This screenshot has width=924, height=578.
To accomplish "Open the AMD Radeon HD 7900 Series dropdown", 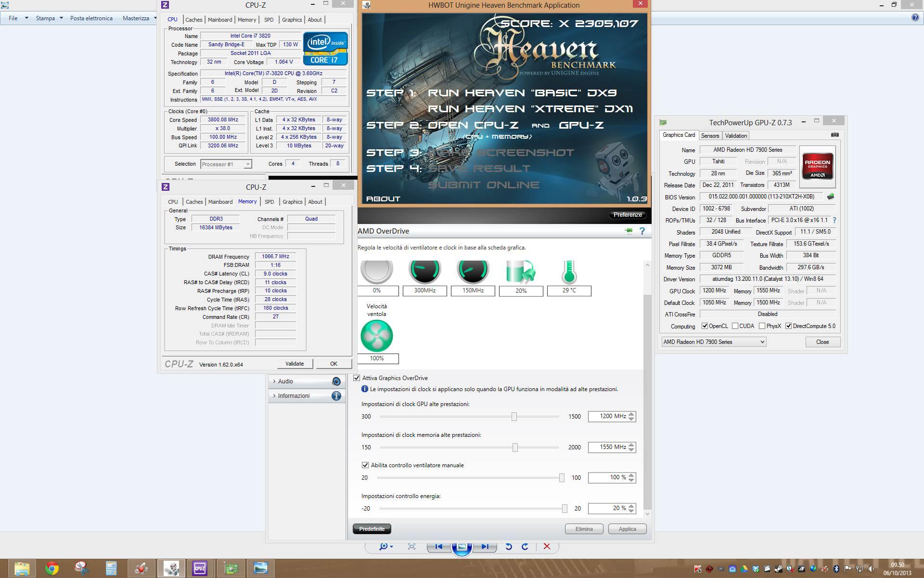I will click(x=714, y=342).
